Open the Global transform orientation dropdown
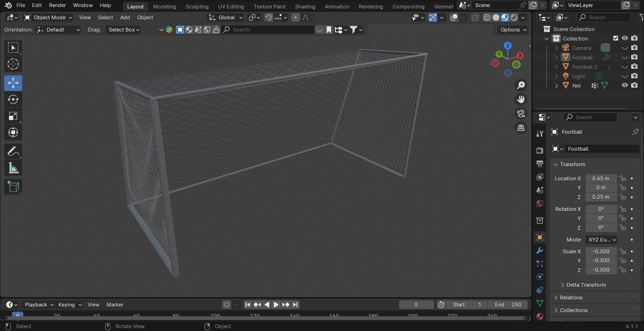The image size is (644, 331). 226,17
